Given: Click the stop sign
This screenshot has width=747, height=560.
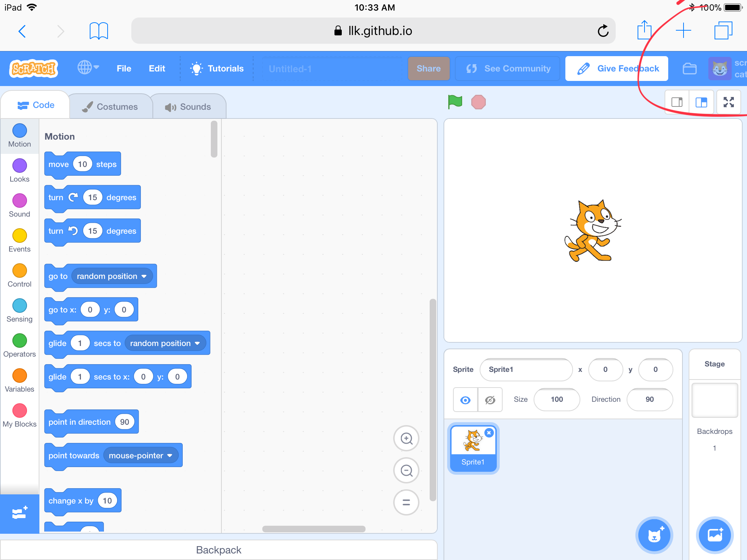Looking at the screenshot, I should click(x=479, y=102).
